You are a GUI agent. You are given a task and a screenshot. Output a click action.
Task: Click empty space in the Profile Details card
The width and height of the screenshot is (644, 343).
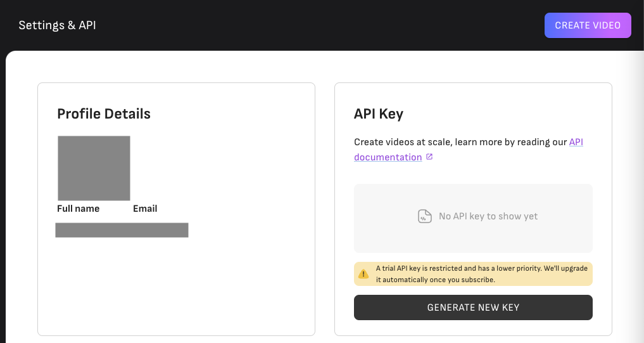(x=177, y=285)
